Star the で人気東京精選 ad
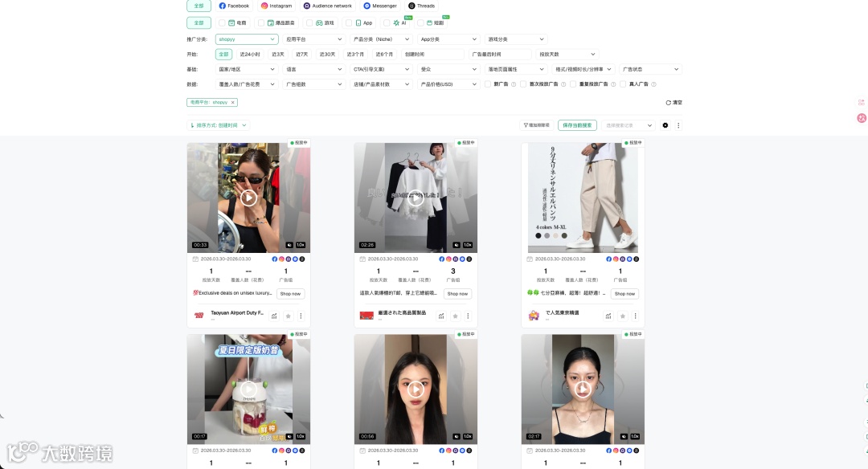 623,316
